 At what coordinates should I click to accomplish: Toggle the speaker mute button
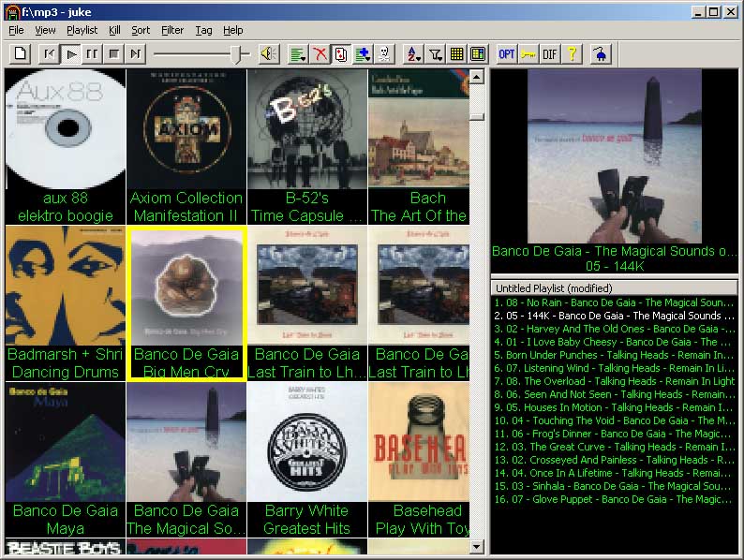(269, 54)
